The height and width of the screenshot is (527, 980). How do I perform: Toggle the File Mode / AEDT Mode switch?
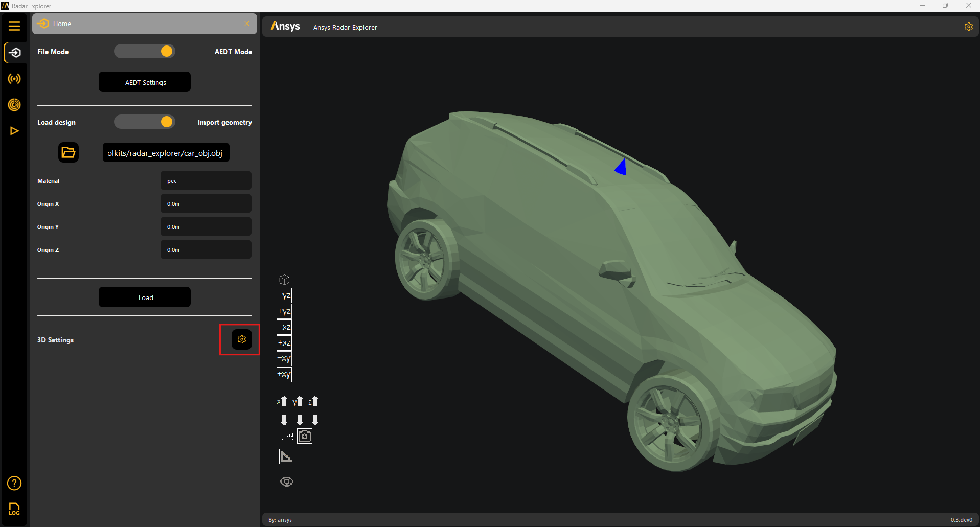pyautogui.click(x=145, y=51)
